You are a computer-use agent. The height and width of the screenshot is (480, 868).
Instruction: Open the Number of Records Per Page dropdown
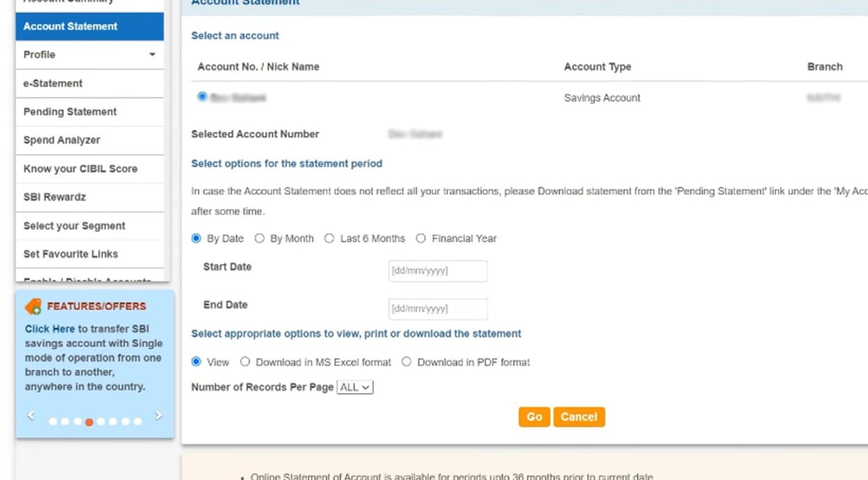[355, 387]
